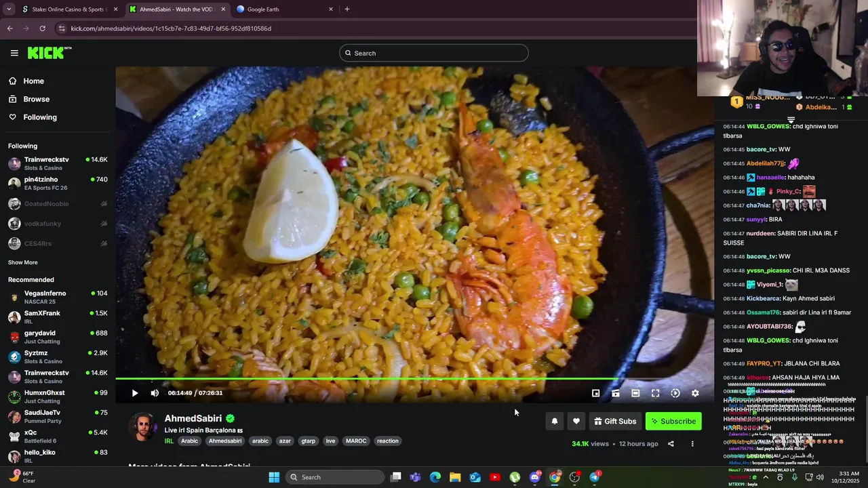
Task: Open browser tab search dropdown
Action: tap(9, 9)
